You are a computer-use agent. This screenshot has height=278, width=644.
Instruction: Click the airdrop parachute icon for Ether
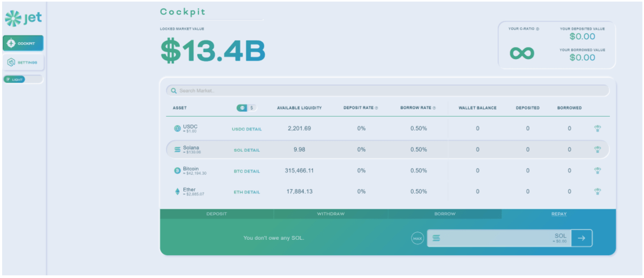[597, 191]
